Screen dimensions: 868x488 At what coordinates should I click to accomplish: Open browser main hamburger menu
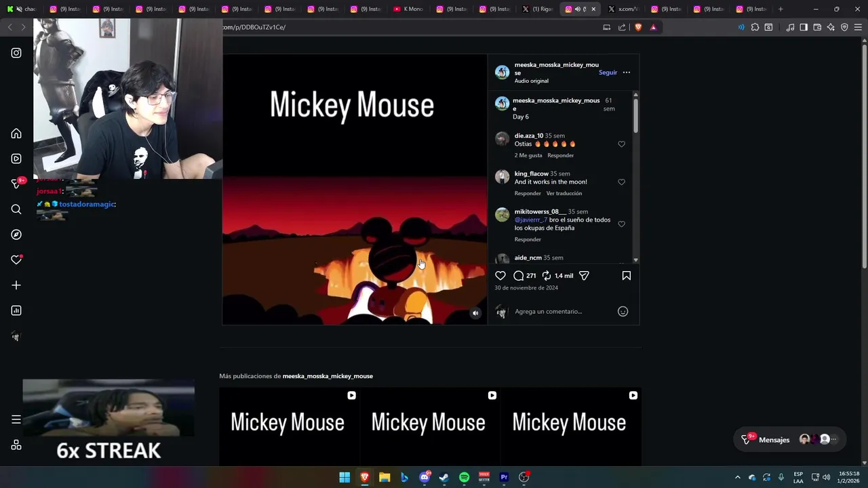(x=858, y=27)
